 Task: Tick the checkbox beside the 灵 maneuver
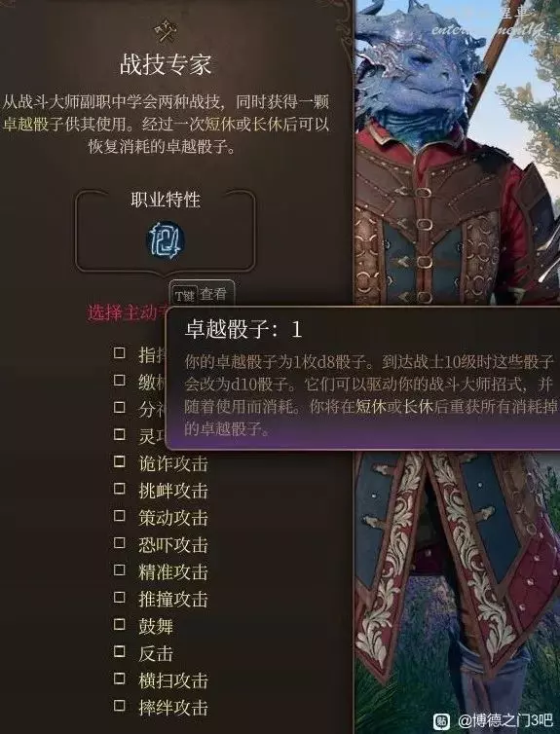click(120, 434)
